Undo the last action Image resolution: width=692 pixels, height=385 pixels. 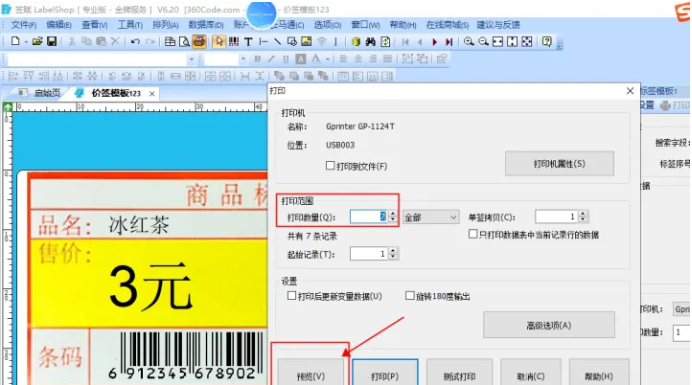(x=135, y=42)
